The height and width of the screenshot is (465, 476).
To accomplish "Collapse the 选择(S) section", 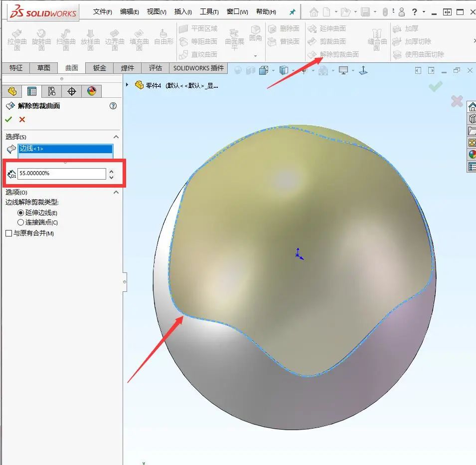I will (116, 136).
